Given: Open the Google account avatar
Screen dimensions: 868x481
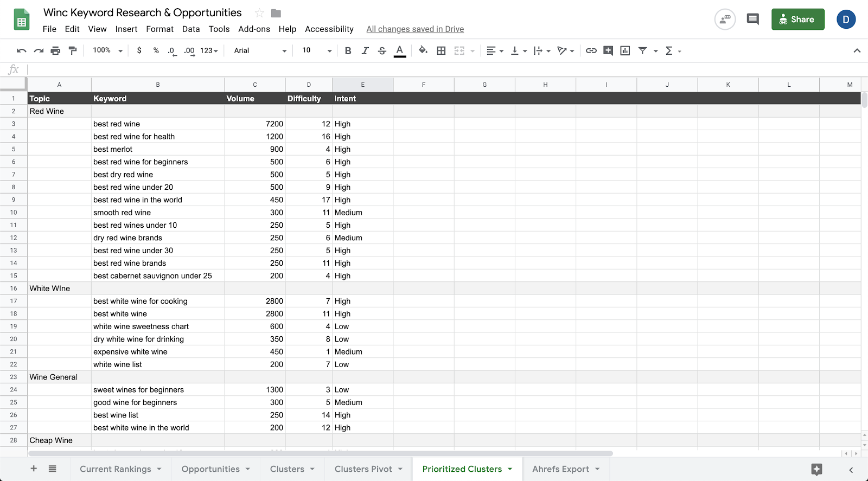Looking at the screenshot, I should point(846,20).
